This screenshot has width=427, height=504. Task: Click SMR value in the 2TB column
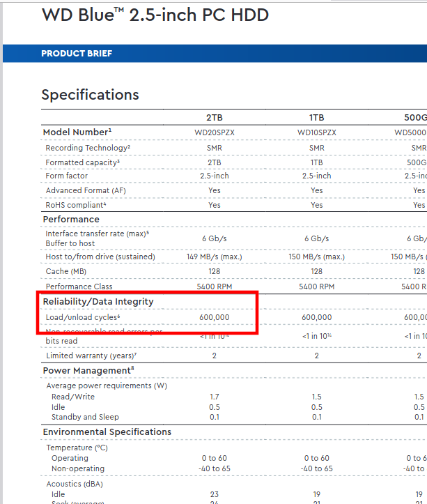point(215,148)
